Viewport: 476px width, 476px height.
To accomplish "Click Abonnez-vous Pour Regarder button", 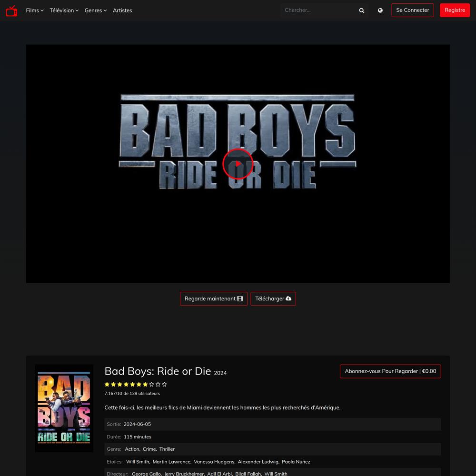I will (390, 371).
